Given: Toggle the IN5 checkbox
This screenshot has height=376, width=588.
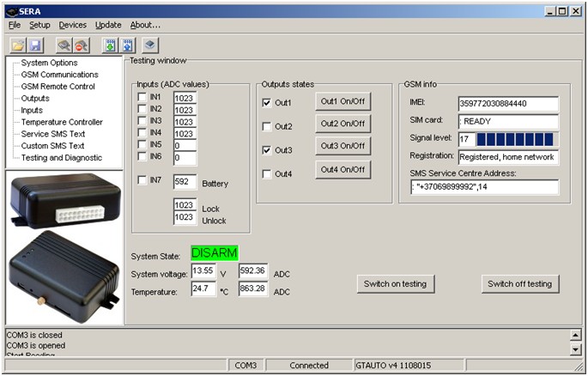Looking at the screenshot, I should point(142,144).
